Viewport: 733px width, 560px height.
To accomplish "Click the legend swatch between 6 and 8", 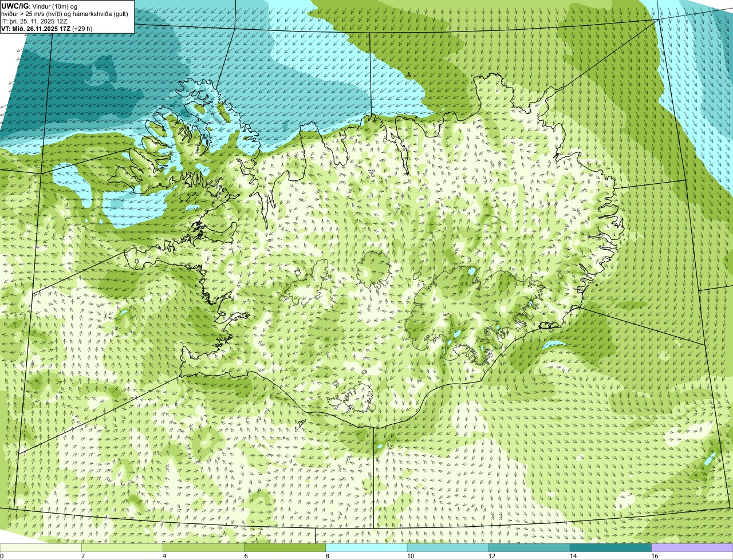I will [285, 548].
